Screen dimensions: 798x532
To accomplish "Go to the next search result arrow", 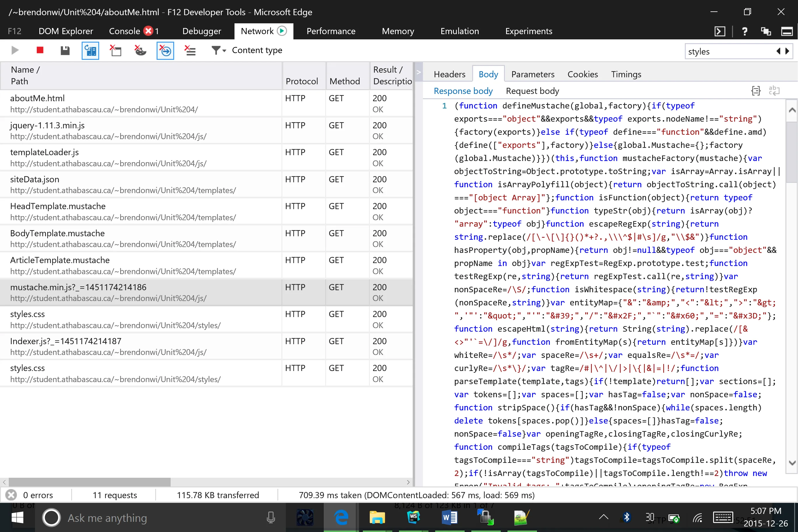I will pyautogui.click(x=787, y=51).
